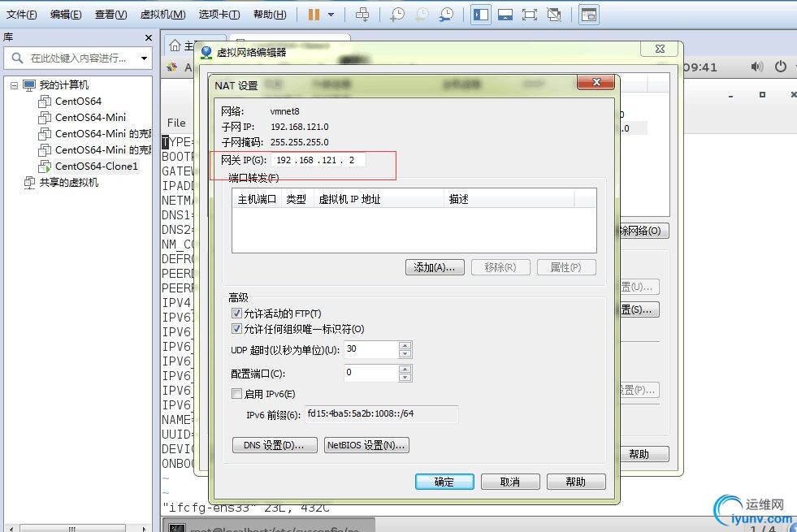The height and width of the screenshot is (532, 797).
Task: Close the 库 library panel
Action: tap(149, 37)
